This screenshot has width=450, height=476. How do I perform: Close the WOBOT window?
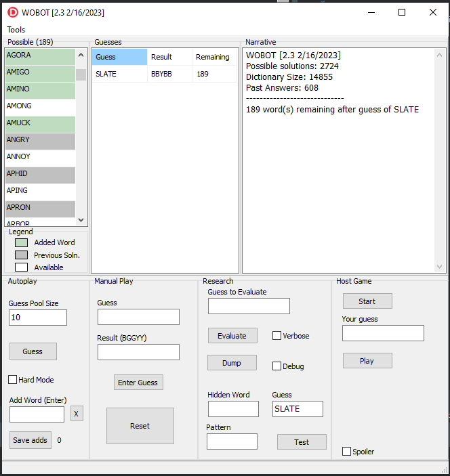pyautogui.click(x=433, y=12)
